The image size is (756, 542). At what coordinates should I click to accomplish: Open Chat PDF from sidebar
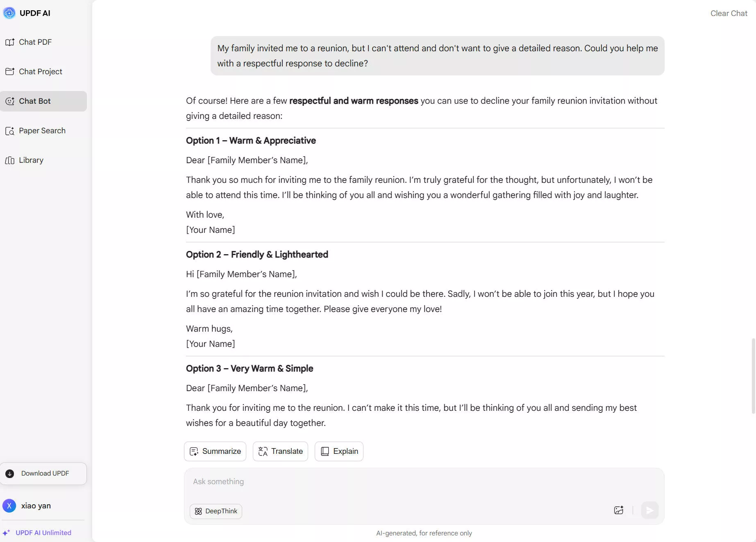coord(35,42)
